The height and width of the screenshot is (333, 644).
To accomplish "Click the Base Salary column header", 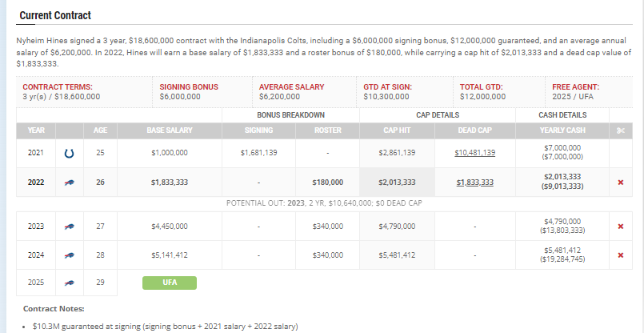I will (170, 130).
